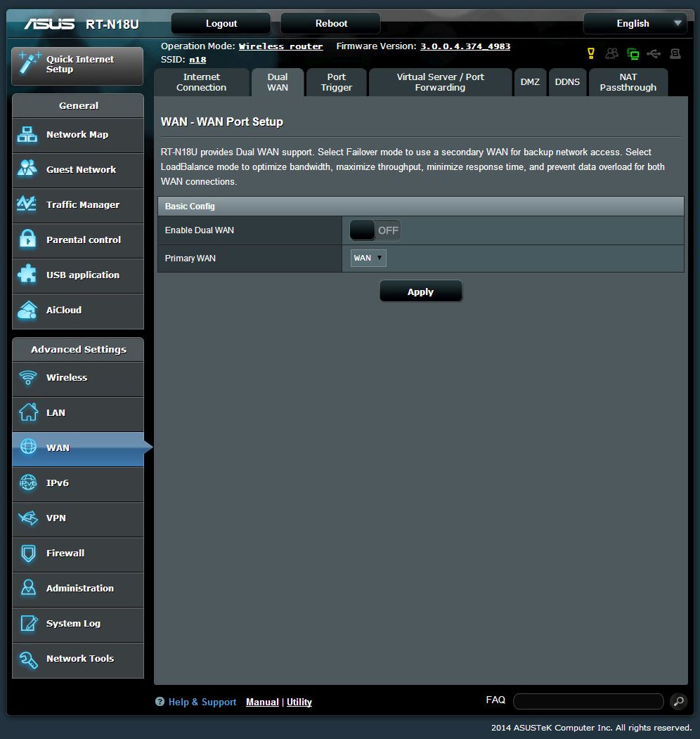The height and width of the screenshot is (739, 700).
Task: Click the guest network status icon
Action: tap(612, 53)
